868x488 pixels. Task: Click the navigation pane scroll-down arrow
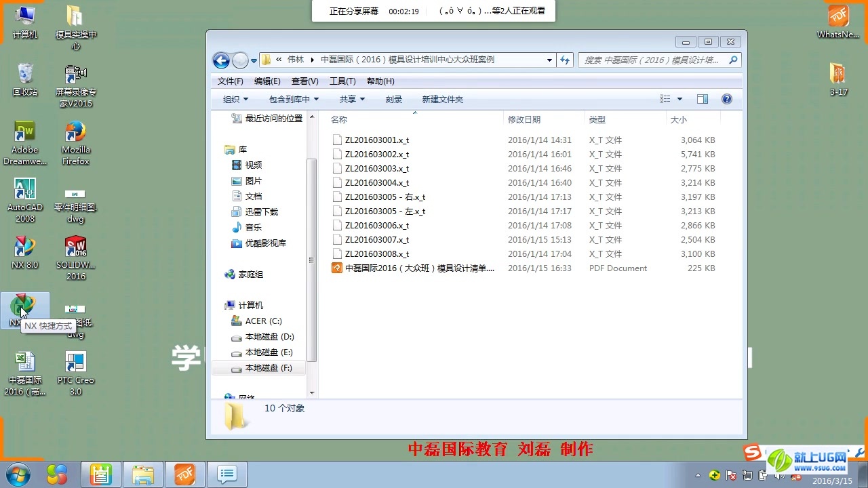(312, 392)
